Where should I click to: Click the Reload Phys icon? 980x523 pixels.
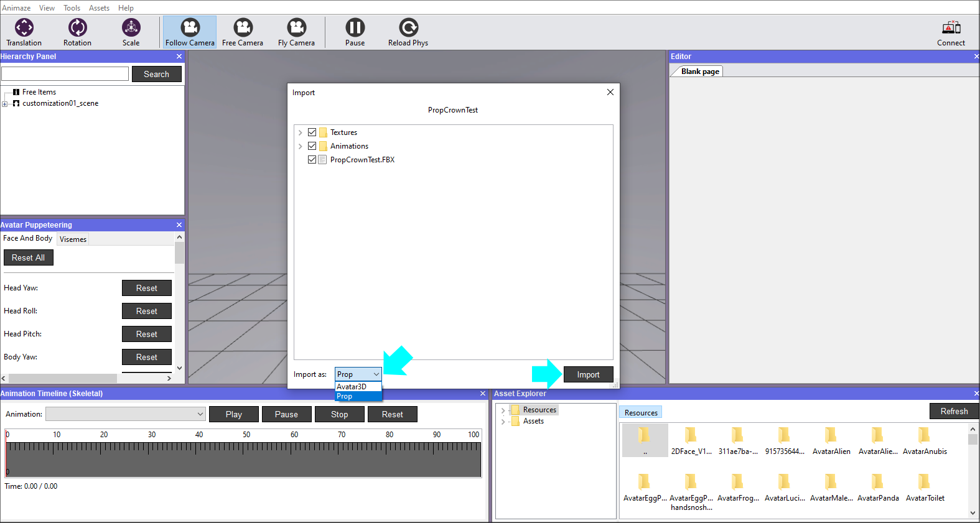point(408,32)
